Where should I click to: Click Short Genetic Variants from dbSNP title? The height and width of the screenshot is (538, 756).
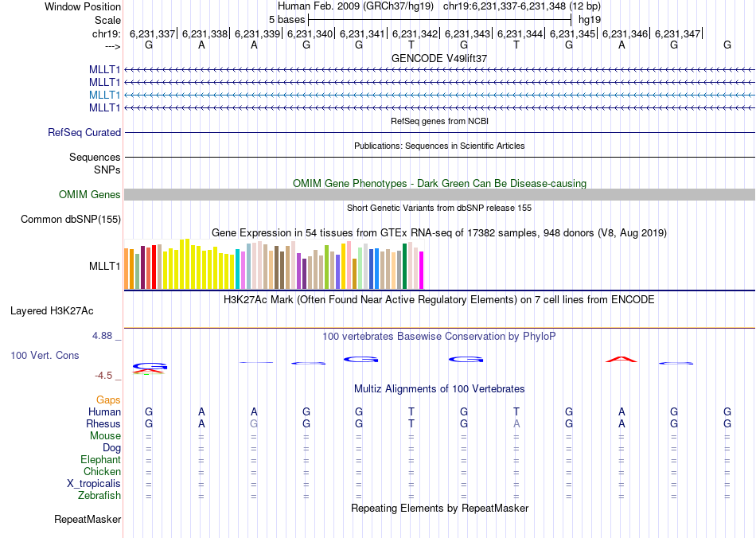click(x=439, y=208)
